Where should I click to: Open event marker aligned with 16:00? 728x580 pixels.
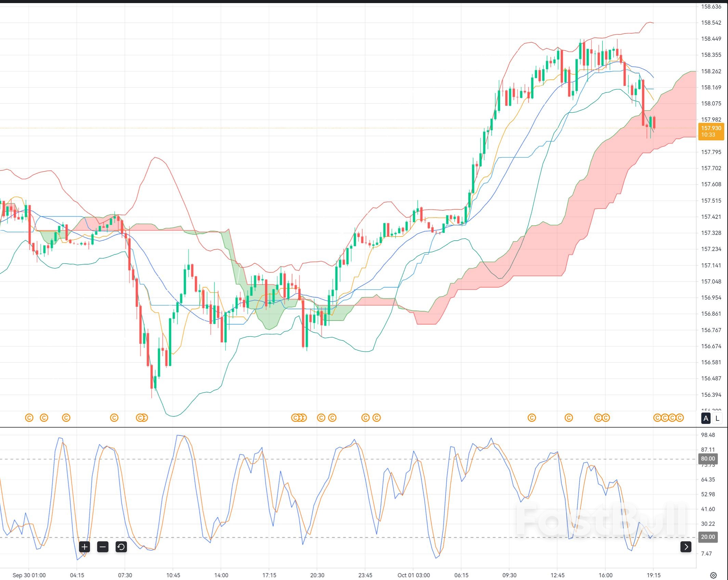[x=606, y=418]
